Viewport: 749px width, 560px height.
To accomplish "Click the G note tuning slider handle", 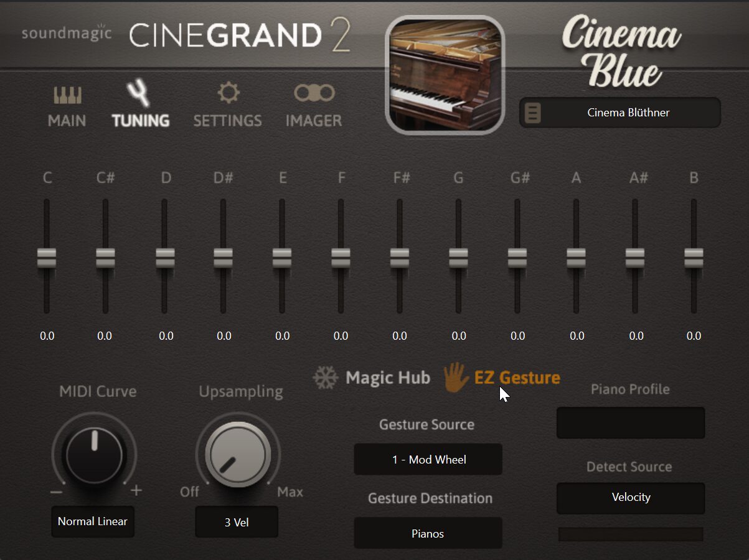I will click(458, 258).
